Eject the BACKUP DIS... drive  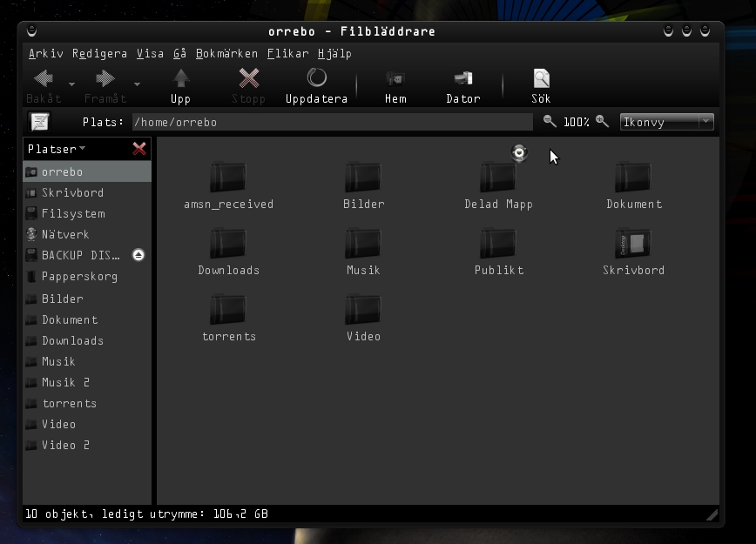[138, 255]
